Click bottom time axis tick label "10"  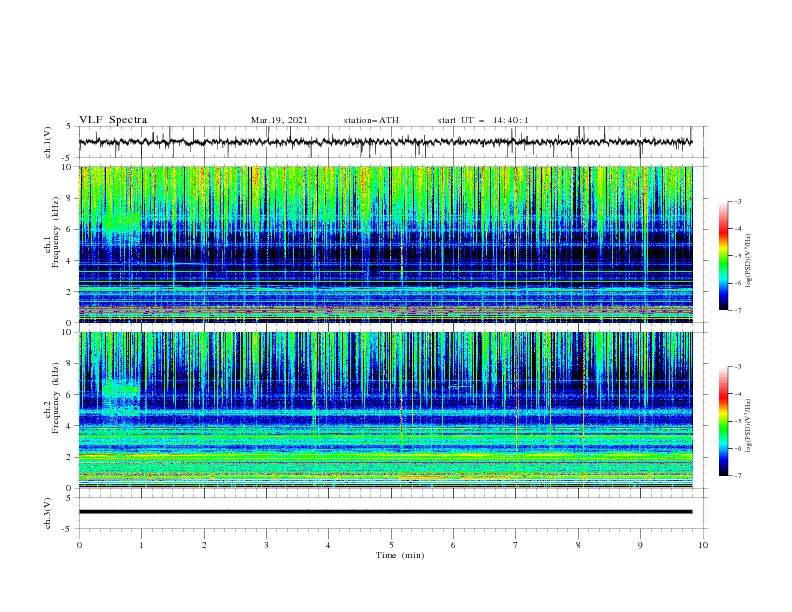[703, 545]
